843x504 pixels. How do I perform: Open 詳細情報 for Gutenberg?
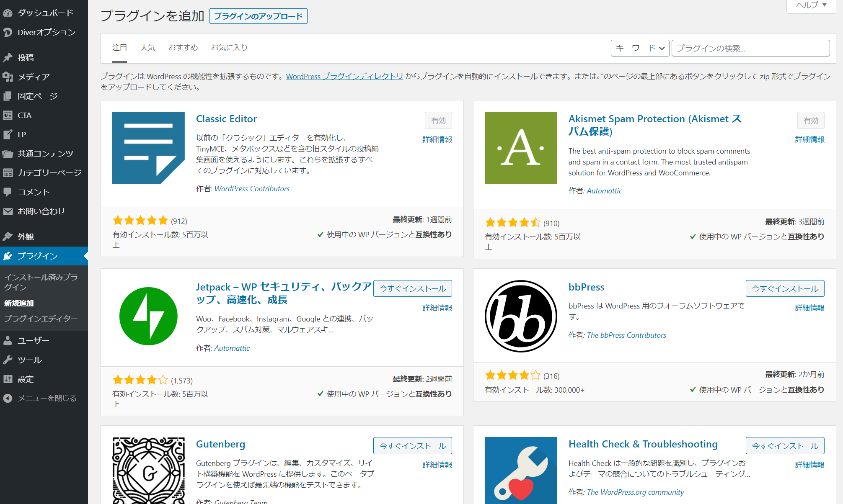pyautogui.click(x=437, y=465)
